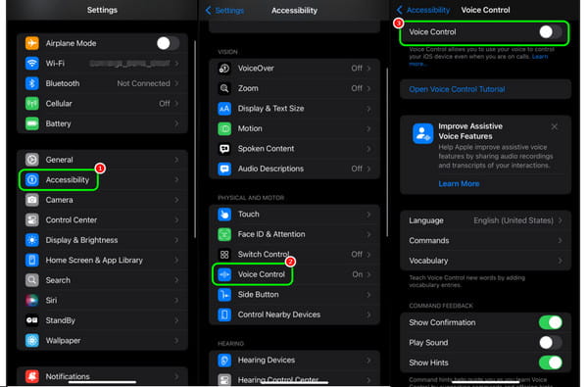
Task: Tap the Accessibility icon in Settings list
Action: pyautogui.click(x=32, y=180)
